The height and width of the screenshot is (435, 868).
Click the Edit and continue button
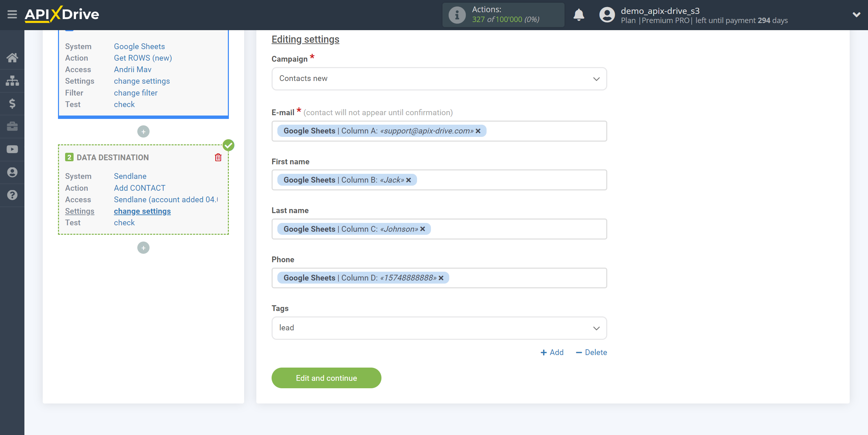(x=326, y=378)
